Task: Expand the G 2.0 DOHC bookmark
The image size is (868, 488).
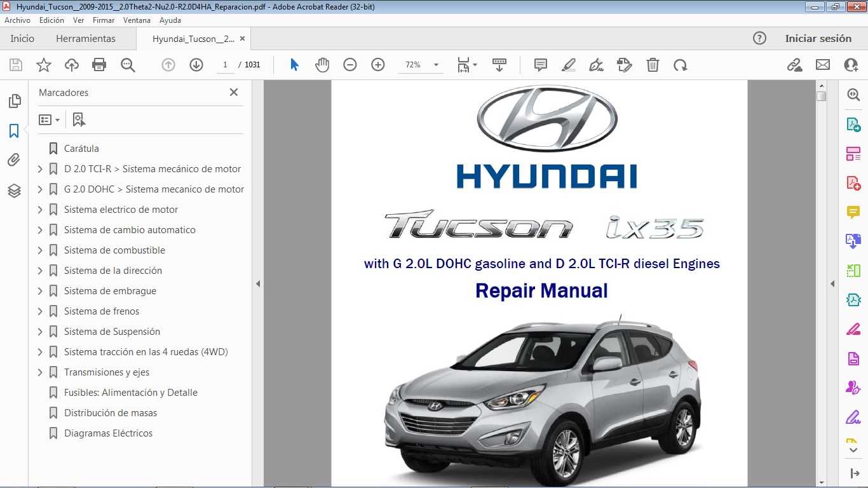Action: point(40,189)
